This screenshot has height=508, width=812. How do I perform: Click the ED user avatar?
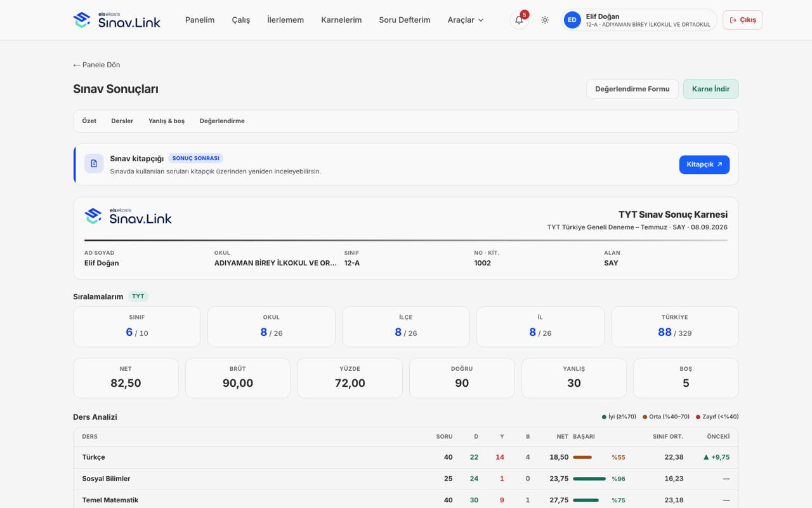tap(572, 20)
